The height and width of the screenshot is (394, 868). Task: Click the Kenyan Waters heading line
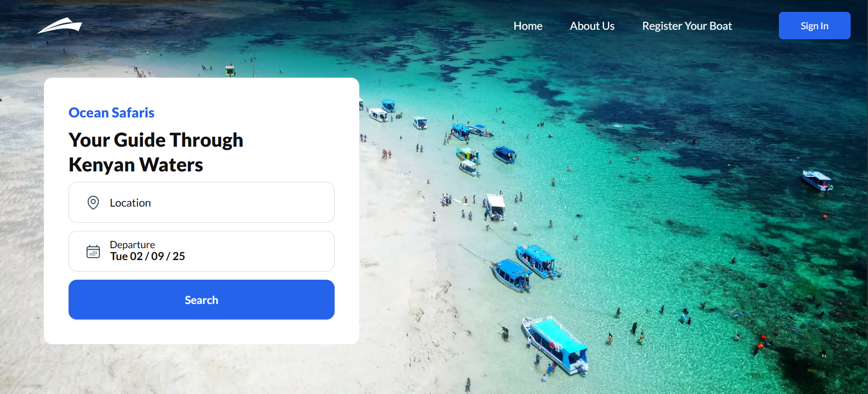click(x=136, y=165)
